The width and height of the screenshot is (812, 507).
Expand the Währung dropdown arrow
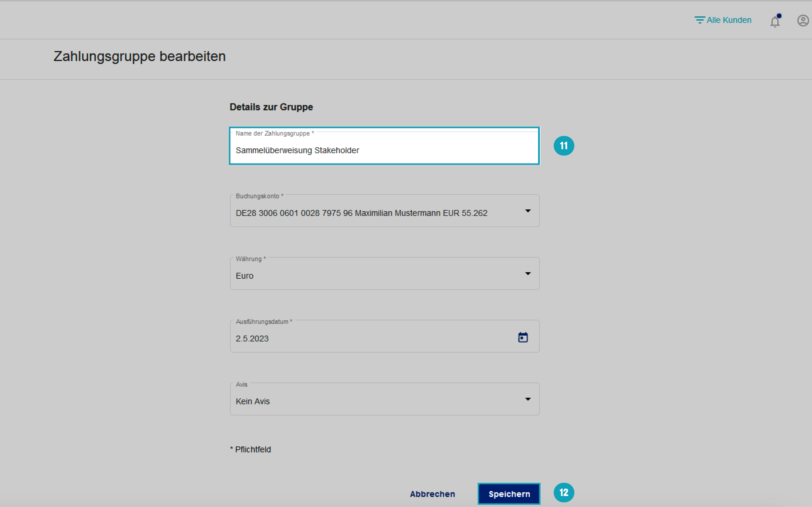[x=528, y=274]
